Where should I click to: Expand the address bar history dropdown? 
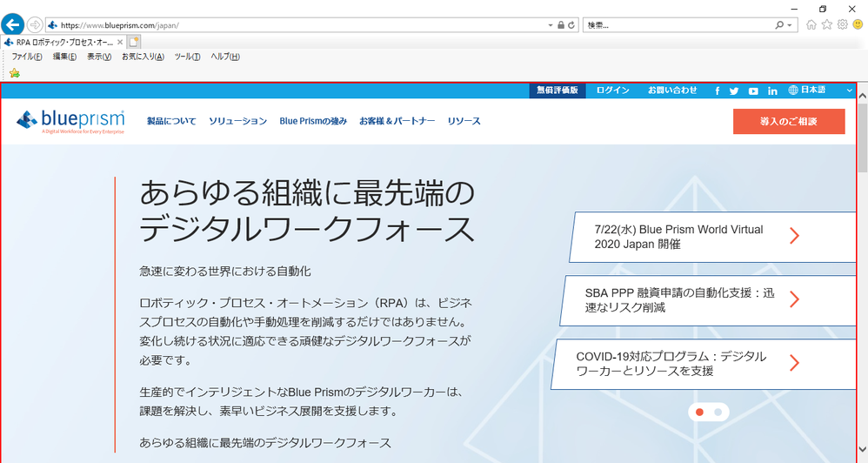coord(551,25)
